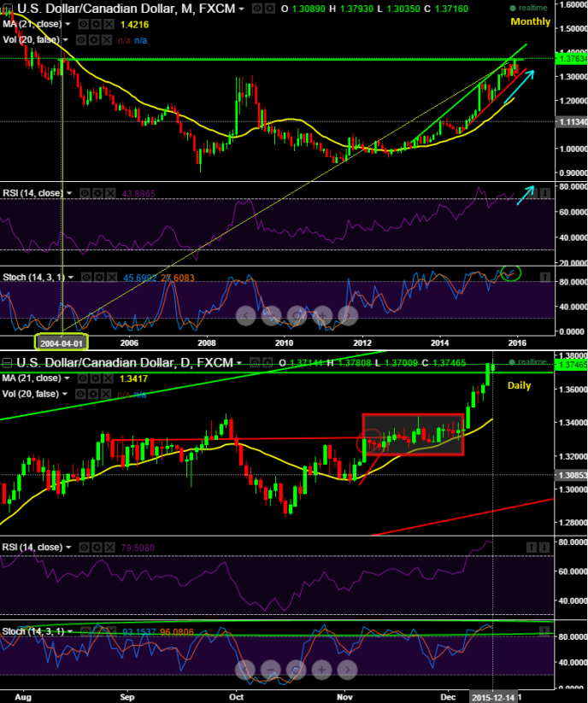588x703 pixels.
Task: Click the 2015-12-14 date label on the daily axis
Action: click(x=493, y=698)
